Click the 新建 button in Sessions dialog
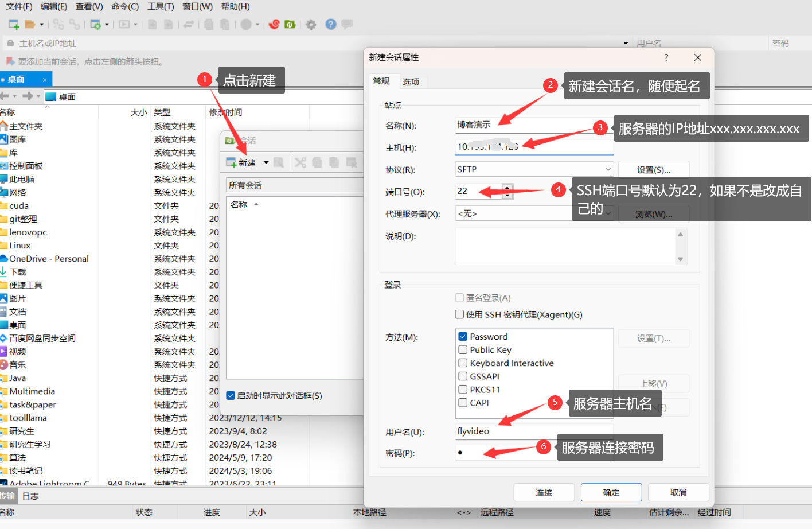Viewport: 812px width, 529px height. 241,162
